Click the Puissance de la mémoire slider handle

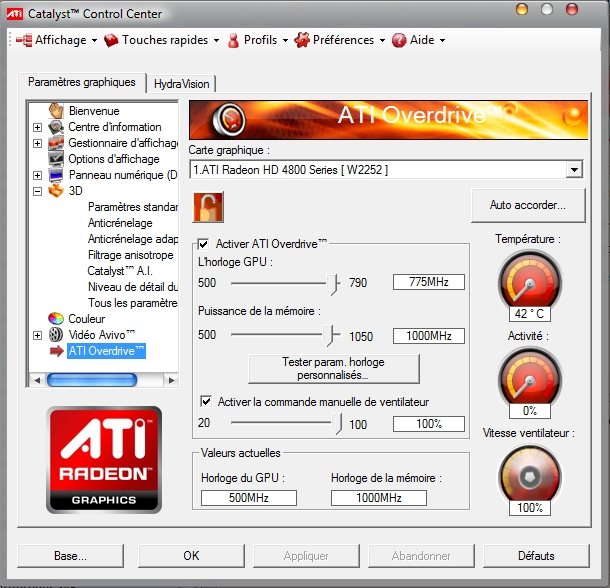point(328,335)
